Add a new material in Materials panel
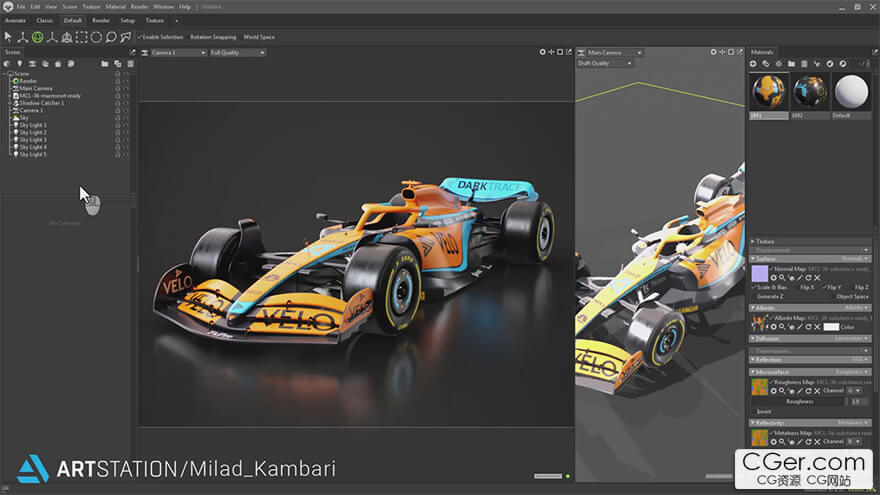The height and width of the screenshot is (495, 880). [x=753, y=64]
